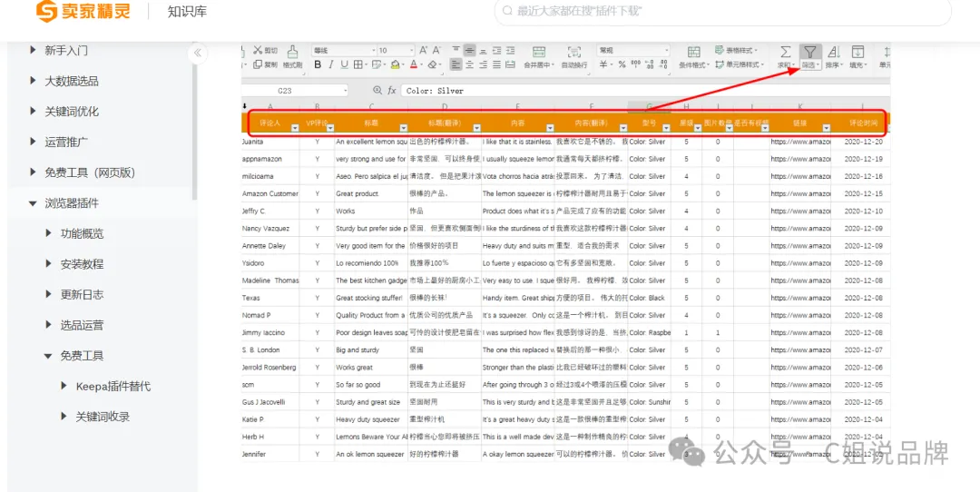Toggle Underline formatting
The image size is (980, 492).
click(x=345, y=64)
